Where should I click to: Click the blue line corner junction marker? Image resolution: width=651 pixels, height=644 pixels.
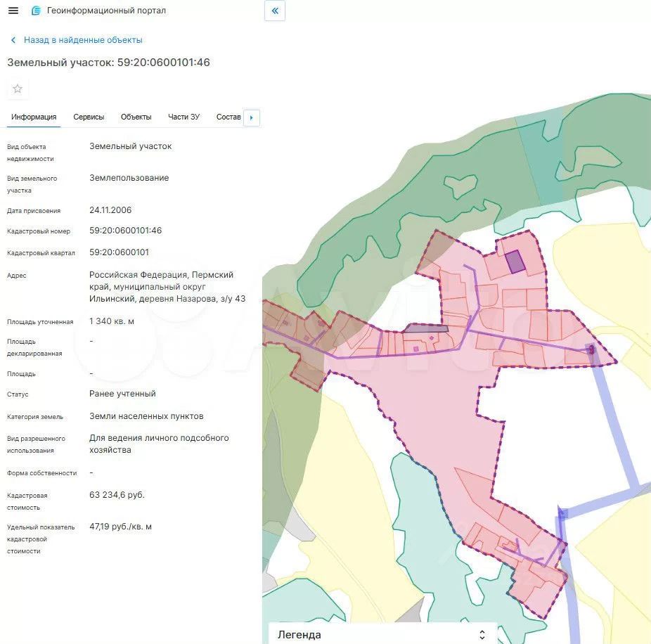coord(562,513)
